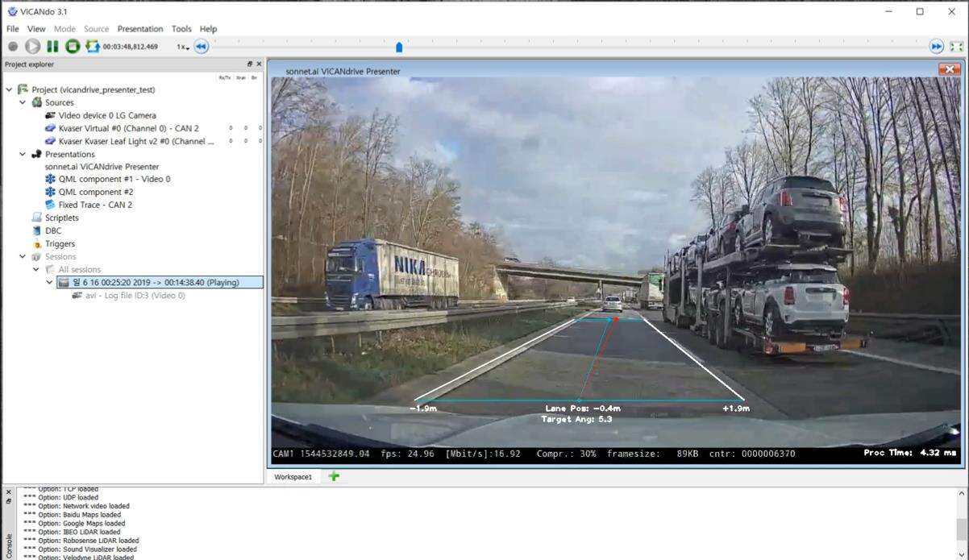The height and width of the screenshot is (560, 969).
Task: Pause playback with the green pause button
Action: (52, 47)
